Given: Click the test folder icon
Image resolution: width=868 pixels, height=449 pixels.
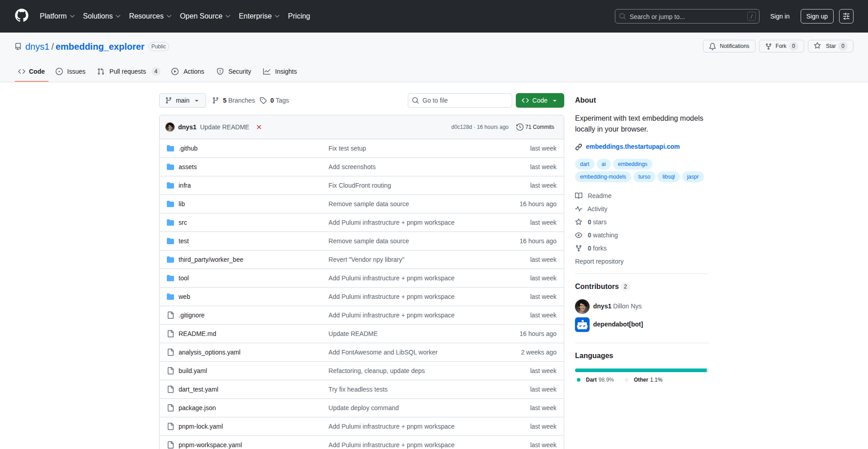Looking at the screenshot, I should tap(170, 241).
